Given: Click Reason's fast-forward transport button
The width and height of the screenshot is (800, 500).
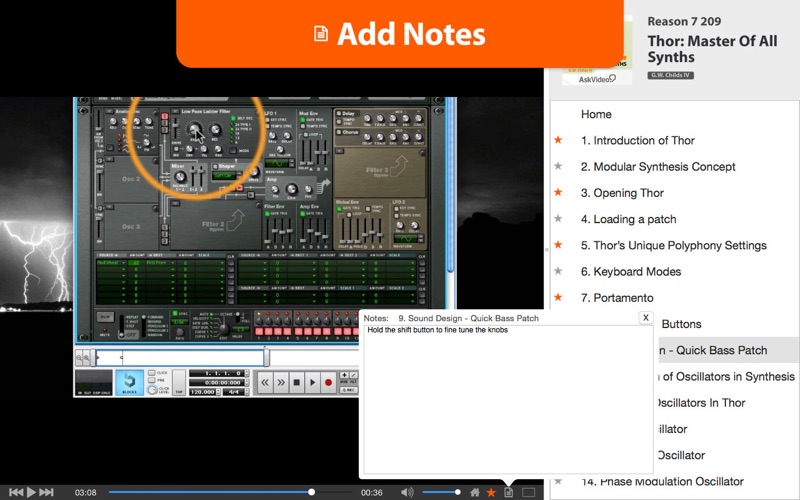Looking at the screenshot, I should (281, 383).
